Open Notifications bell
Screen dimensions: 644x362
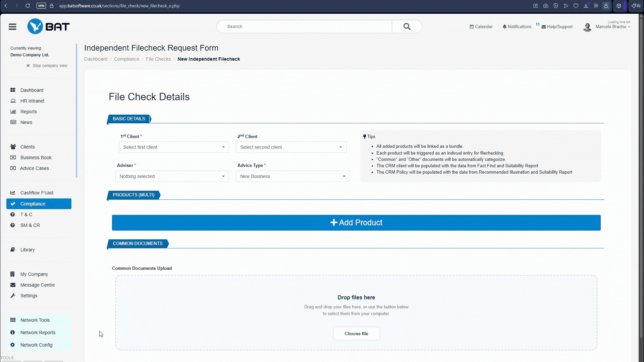pos(504,27)
